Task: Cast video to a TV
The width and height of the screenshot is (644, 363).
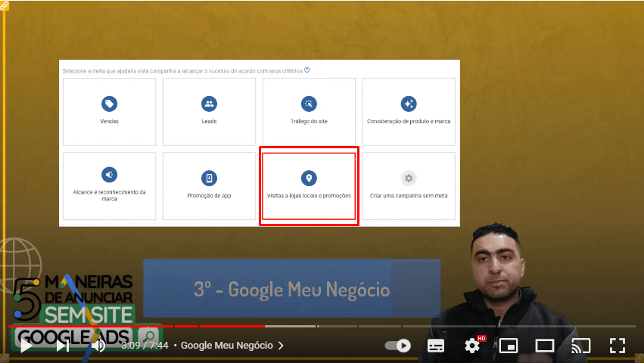Action: [x=580, y=346]
